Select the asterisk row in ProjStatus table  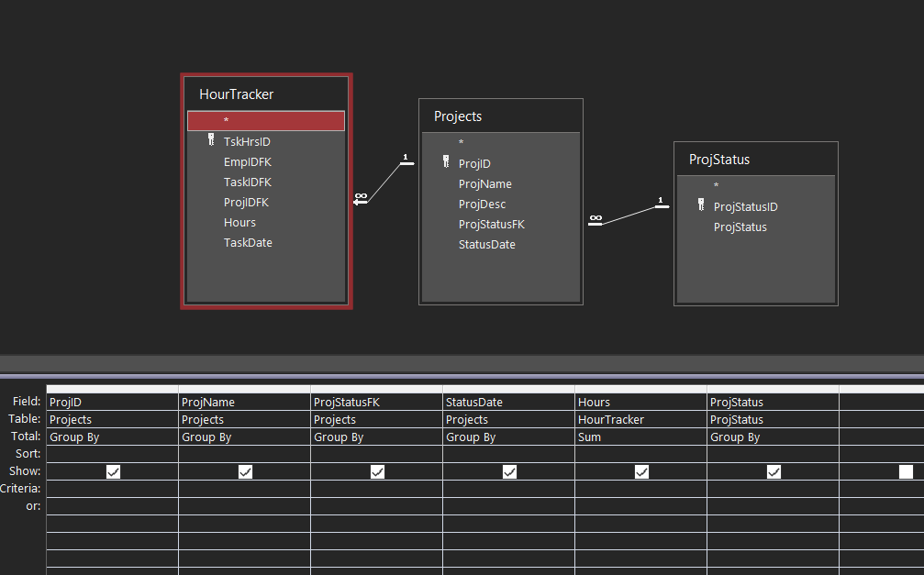(x=756, y=185)
